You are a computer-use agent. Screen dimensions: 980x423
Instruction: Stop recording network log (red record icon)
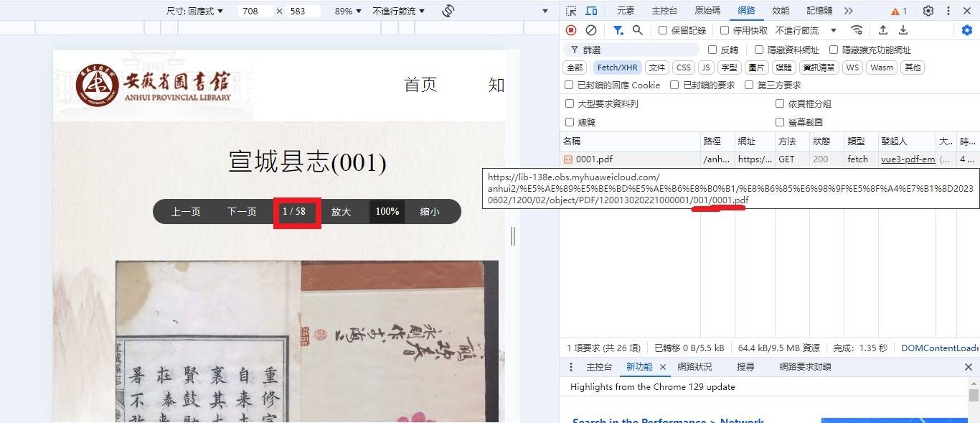(x=571, y=30)
